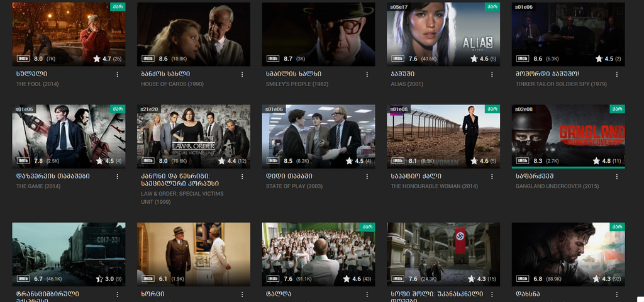Open the swastika banner poster thumbnail
This screenshot has height=302, width=644.
[x=443, y=254]
